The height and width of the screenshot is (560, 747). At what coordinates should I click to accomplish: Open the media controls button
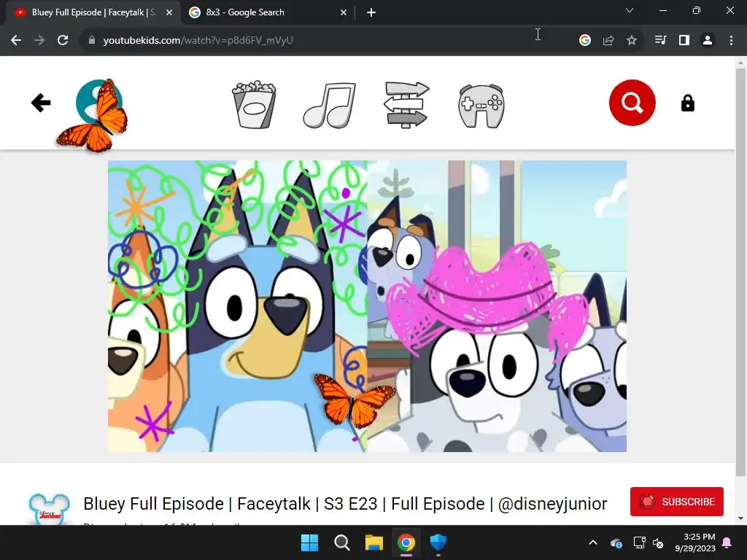point(660,41)
